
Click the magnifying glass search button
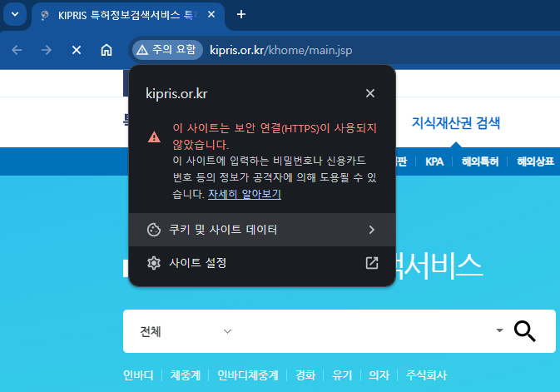pos(525,331)
